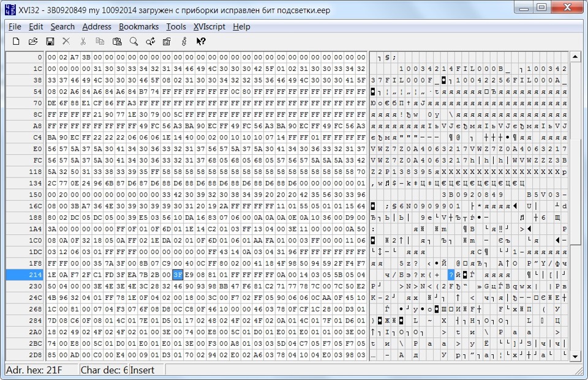The image size is (588, 380).
Task: Open the Tools menu
Action: [176, 26]
